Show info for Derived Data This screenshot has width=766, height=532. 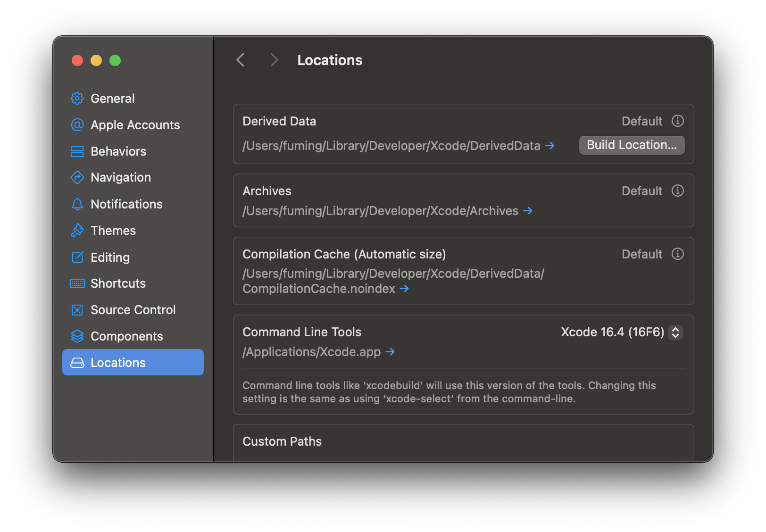pos(678,121)
